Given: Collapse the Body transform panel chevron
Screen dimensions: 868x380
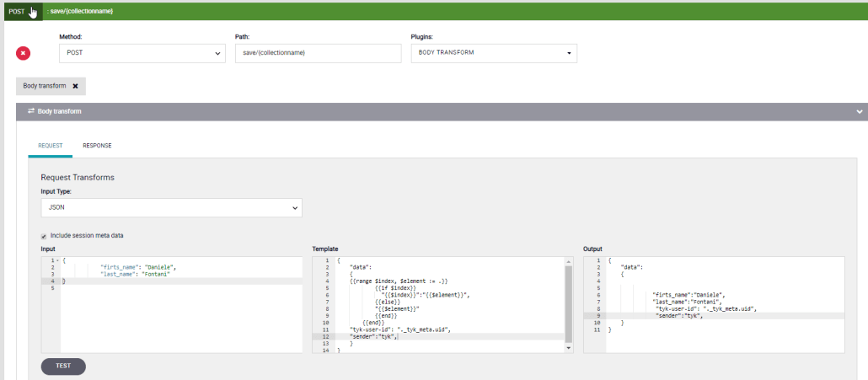Looking at the screenshot, I should [860, 111].
